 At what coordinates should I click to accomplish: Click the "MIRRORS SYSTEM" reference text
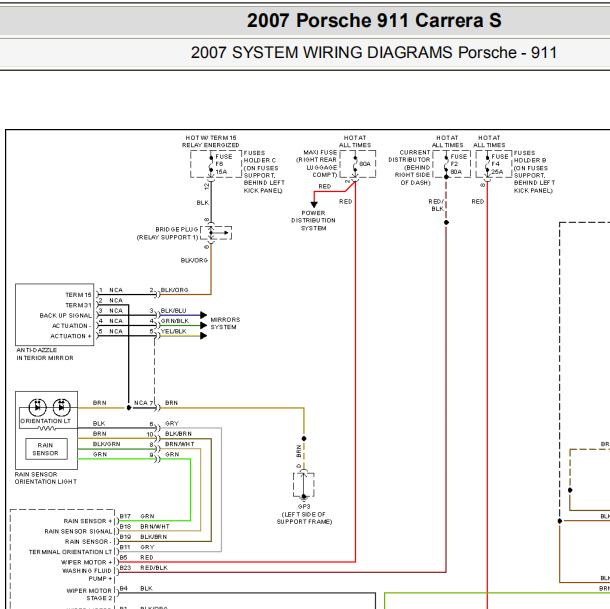[x=225, y=323]
